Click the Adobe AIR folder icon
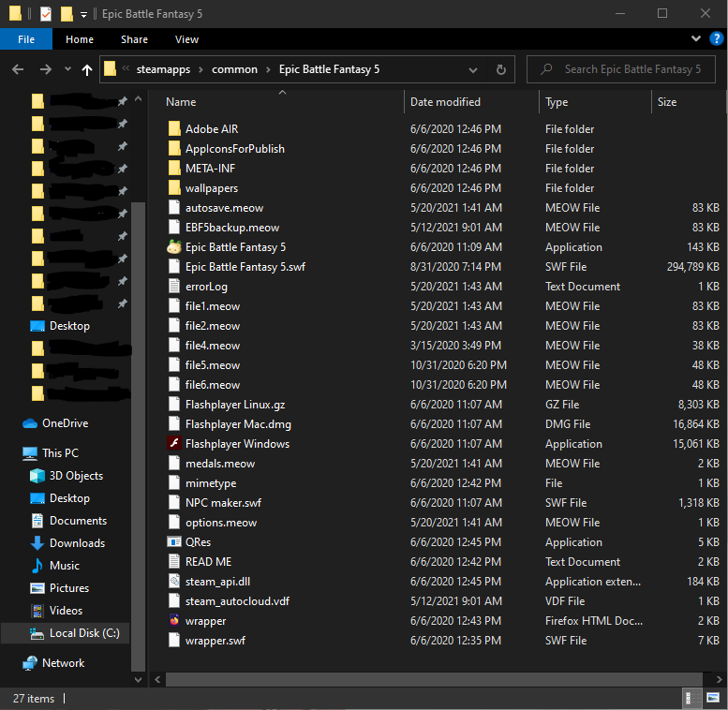 [x=173, y=129]
